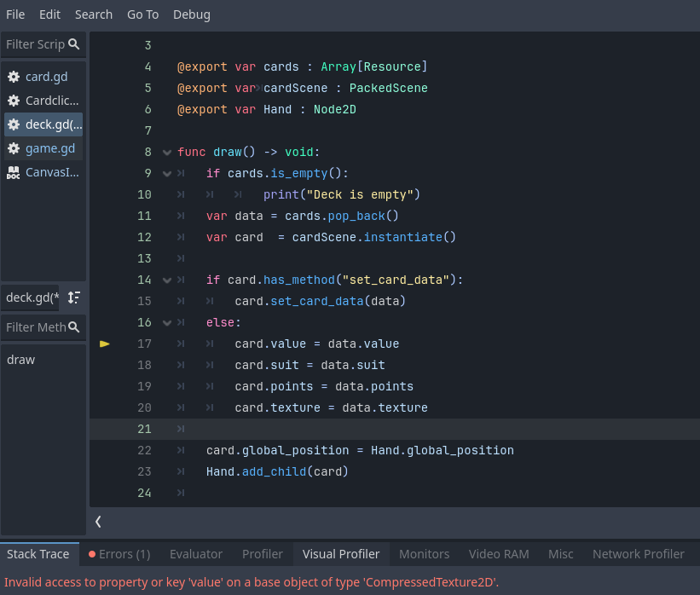The image size is (700, 595).
Task: Open the Go To menu
Action: pos(142,14)
